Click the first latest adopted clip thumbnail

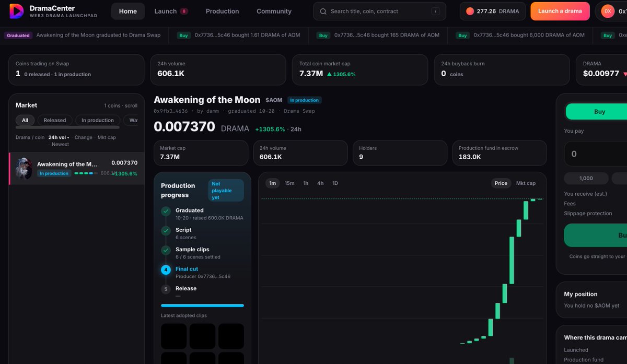(174, 336)
